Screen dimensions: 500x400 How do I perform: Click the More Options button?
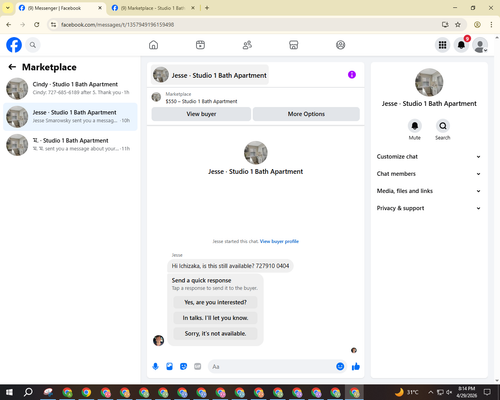tap(306, 114)
